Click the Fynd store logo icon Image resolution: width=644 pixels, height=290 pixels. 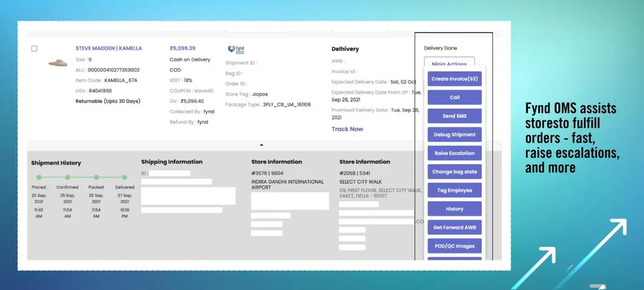[236, 49]
